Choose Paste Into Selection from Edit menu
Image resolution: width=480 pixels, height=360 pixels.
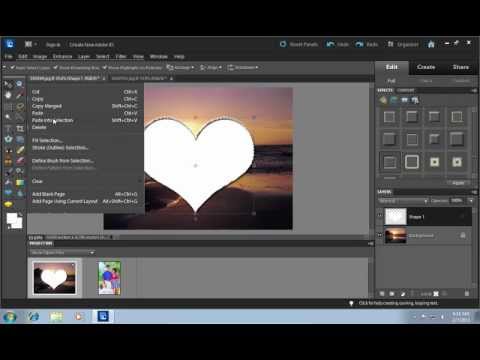tap(86, 120)
